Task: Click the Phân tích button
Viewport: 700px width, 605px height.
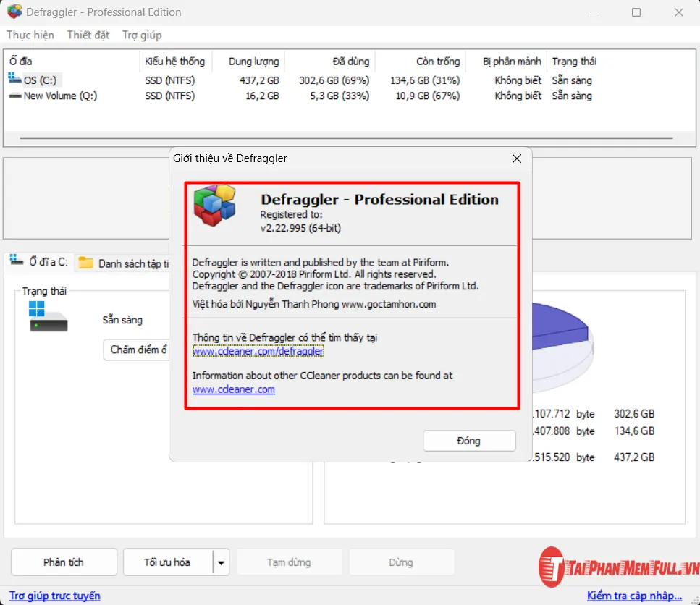Action: 64,562
